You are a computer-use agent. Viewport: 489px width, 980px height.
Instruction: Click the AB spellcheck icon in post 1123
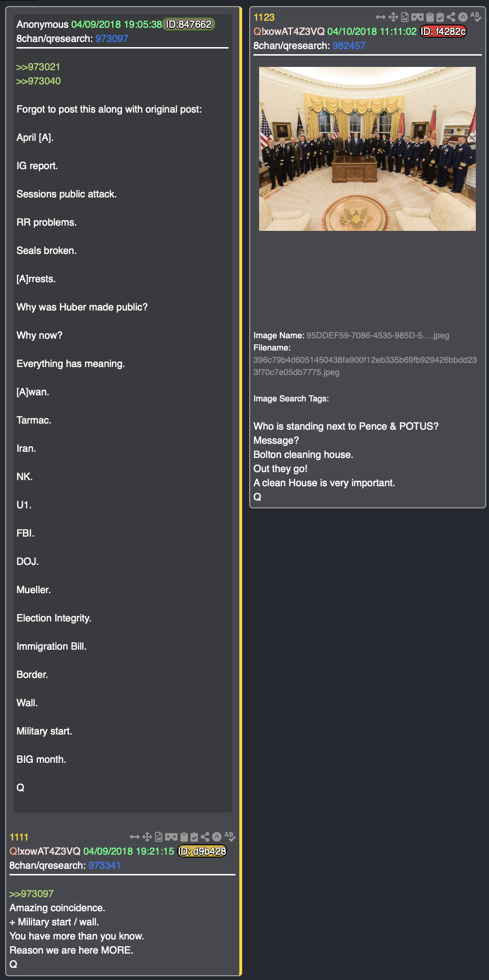(475, 17)
